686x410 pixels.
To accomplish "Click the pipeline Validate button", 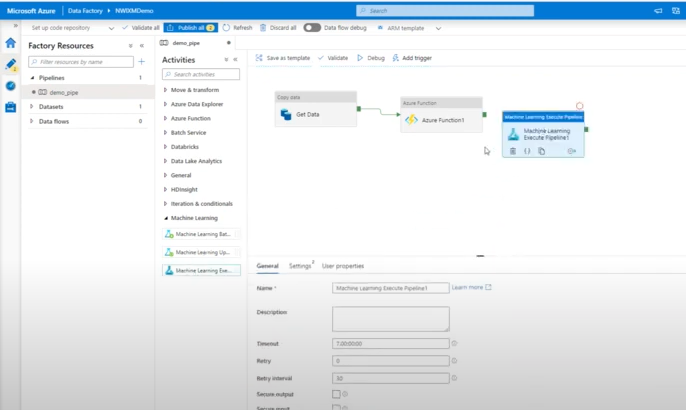I will click(x=333, y=58).
